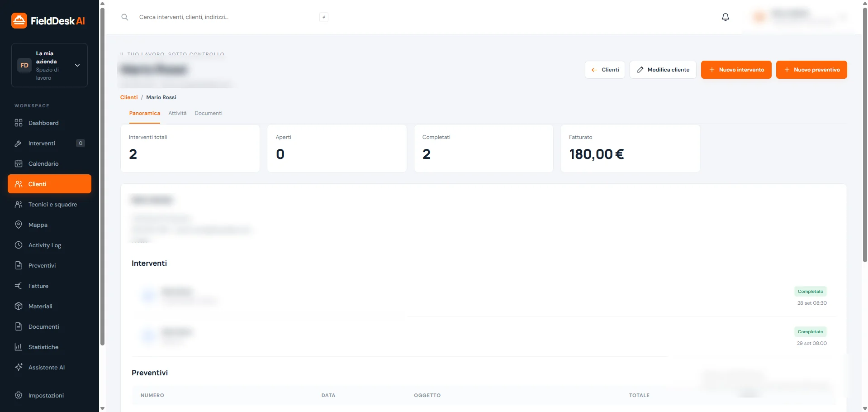Click the search magnifier icon

click(x=125, y=17)
